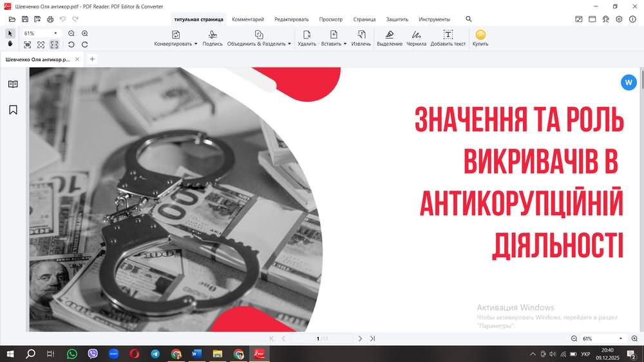Rotate the page clockwise
This screenshot has width=644, height=362.
[84, 44]
